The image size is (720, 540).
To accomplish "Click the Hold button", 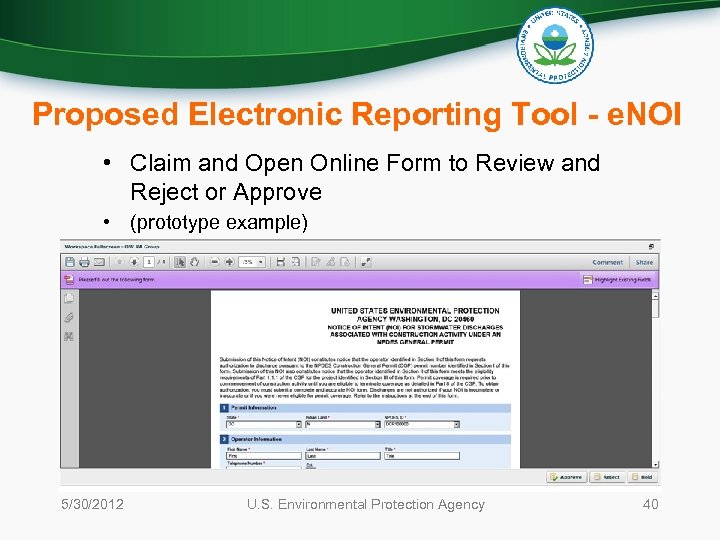I will tap(642, 477).
